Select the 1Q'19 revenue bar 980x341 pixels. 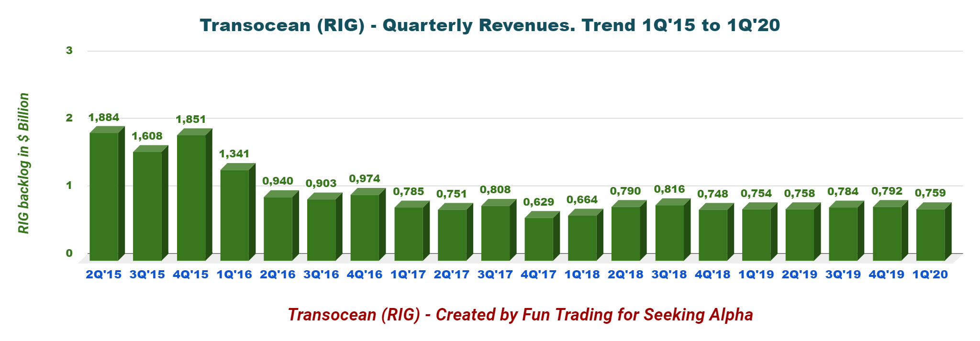pyautogui.click(x=760, y=231)
